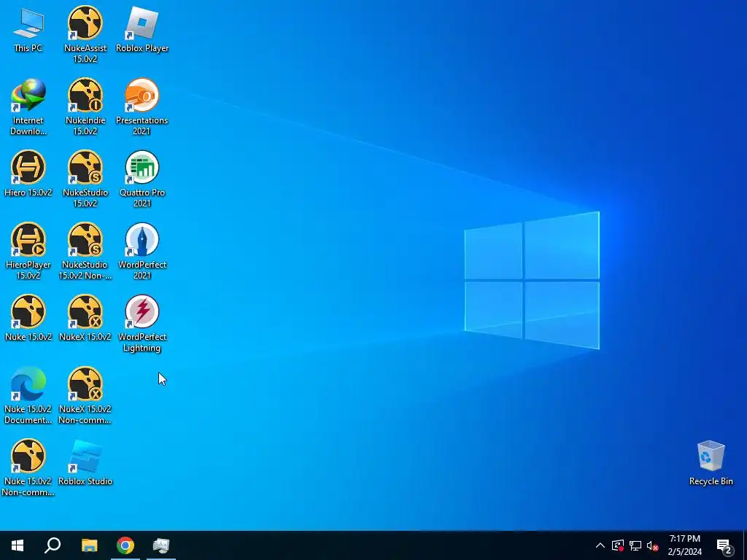
Task: Click the security alert tray icon
Action: (618, 545)
